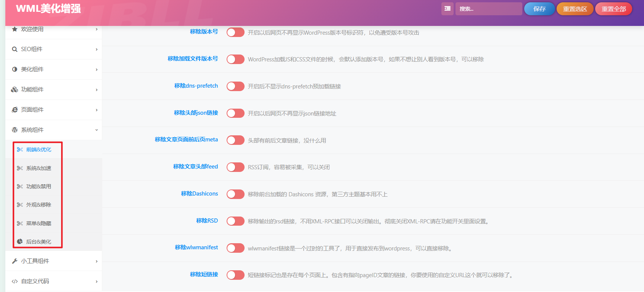The image size is (644, 292).
Task: Click the magnifier icon next to SEO组件
Action: pyautogui.click(x=14, y=49)
